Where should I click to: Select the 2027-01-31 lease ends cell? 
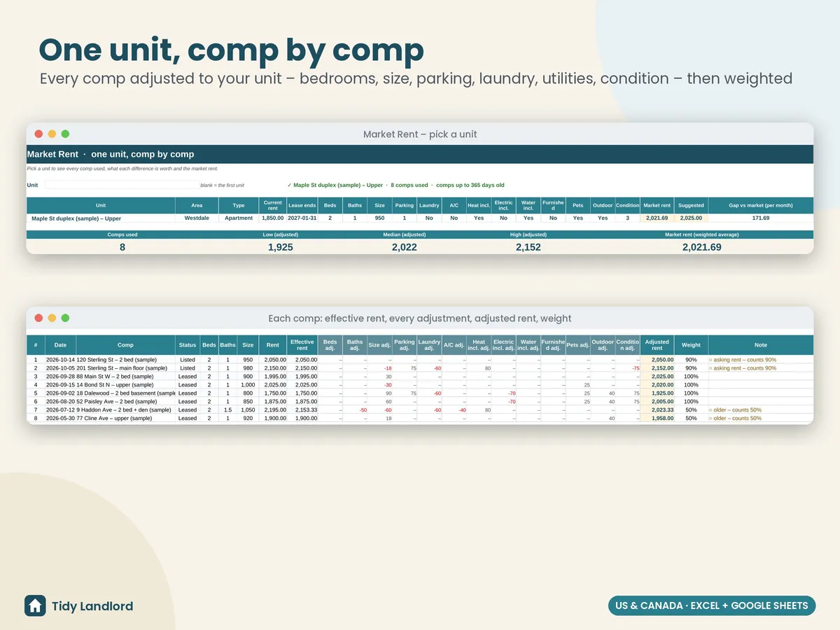pyautogui.click(x=302, y=218)
